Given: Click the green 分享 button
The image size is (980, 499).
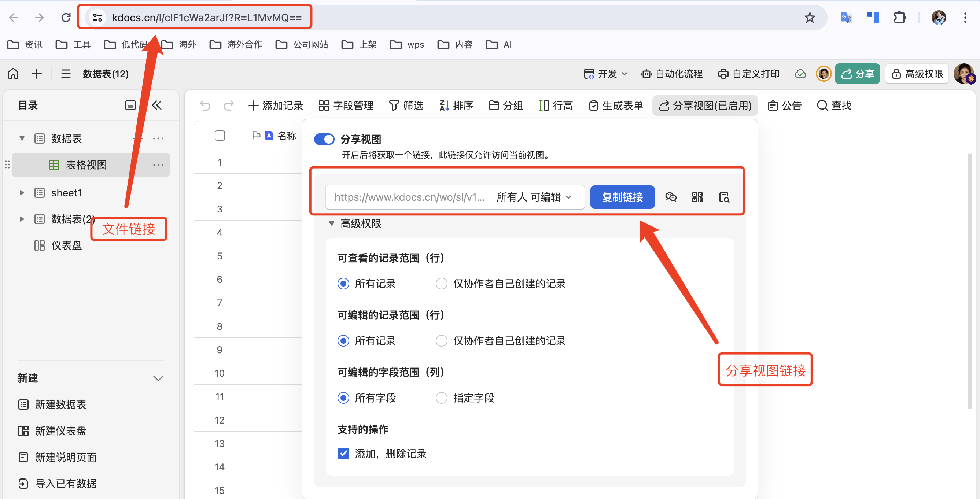Looking at the screenshot, I should click(858, 74).
